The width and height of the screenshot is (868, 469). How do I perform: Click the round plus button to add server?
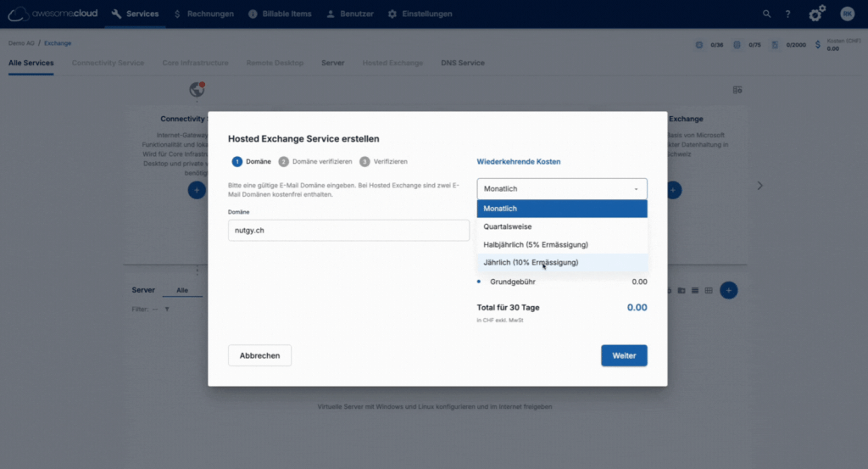tap(728, 290)
